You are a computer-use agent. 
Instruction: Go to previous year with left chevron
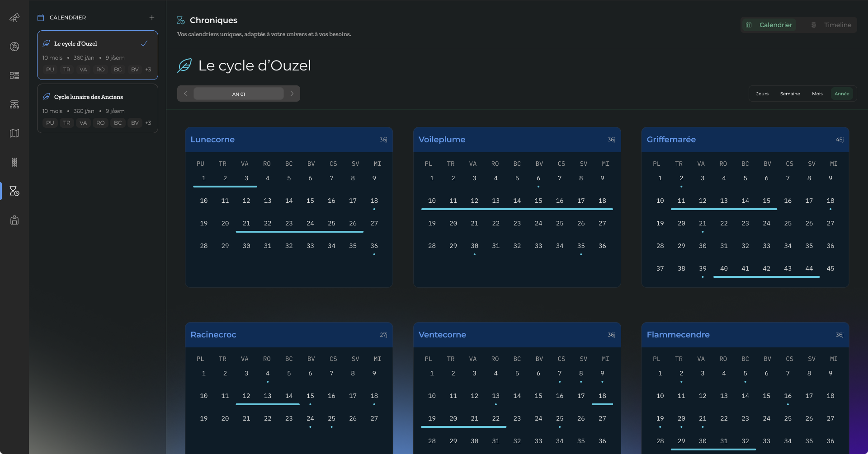point(185,94)
